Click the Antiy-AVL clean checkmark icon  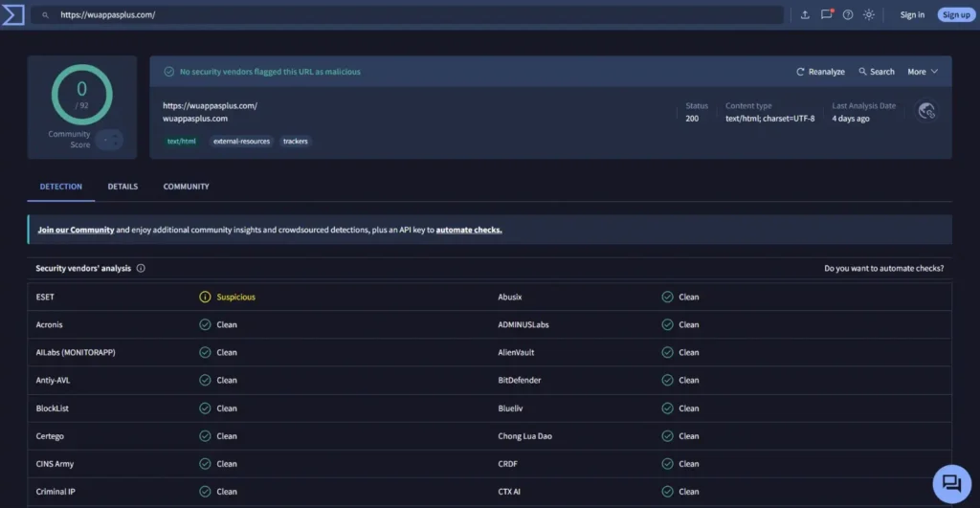[x=205, y=380]
